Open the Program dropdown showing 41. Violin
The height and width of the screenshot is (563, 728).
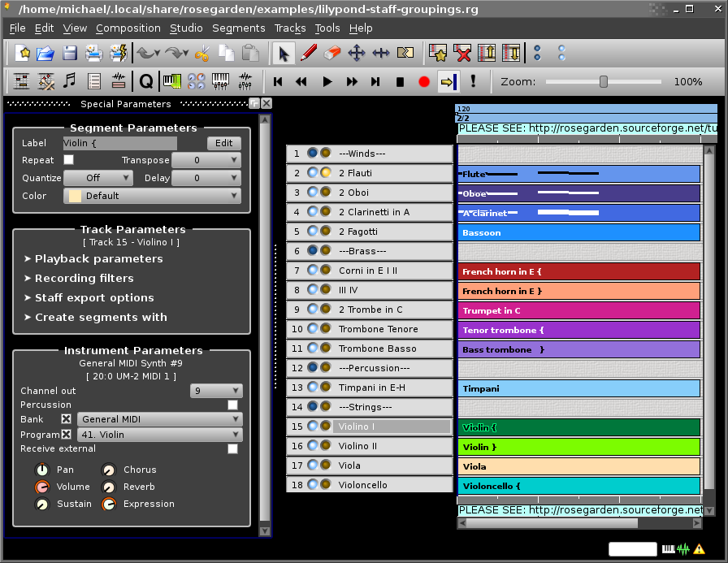coord(160,435)
